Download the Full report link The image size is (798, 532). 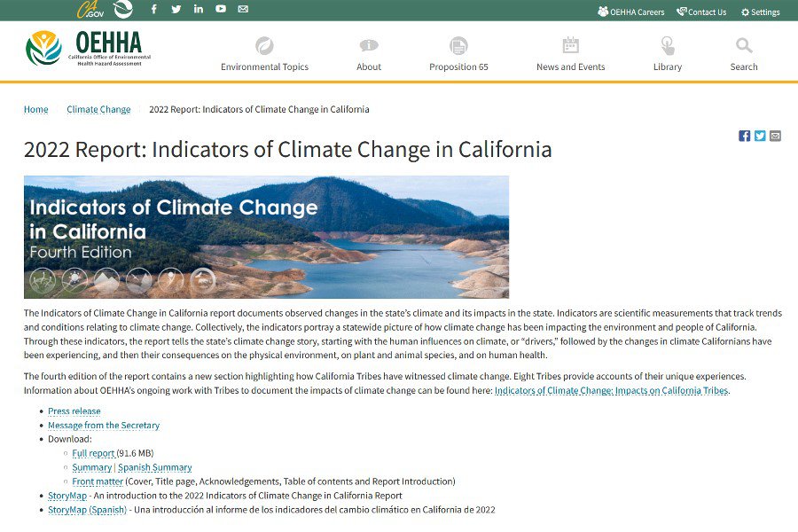[x=93, y=453]
